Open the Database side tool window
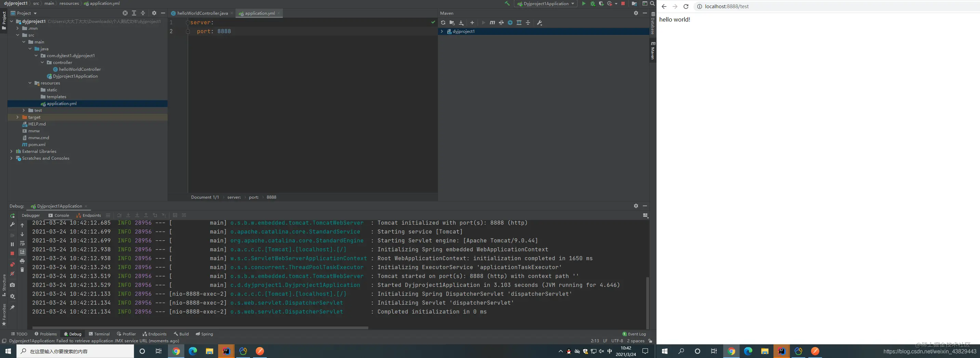Screen dimensions: 980x358 point(653,24)
